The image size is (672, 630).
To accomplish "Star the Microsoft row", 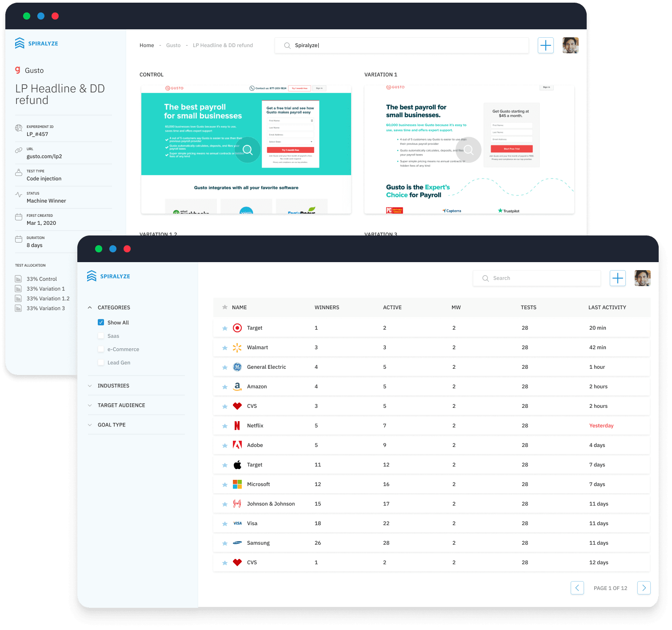I will tap(225, 485).
